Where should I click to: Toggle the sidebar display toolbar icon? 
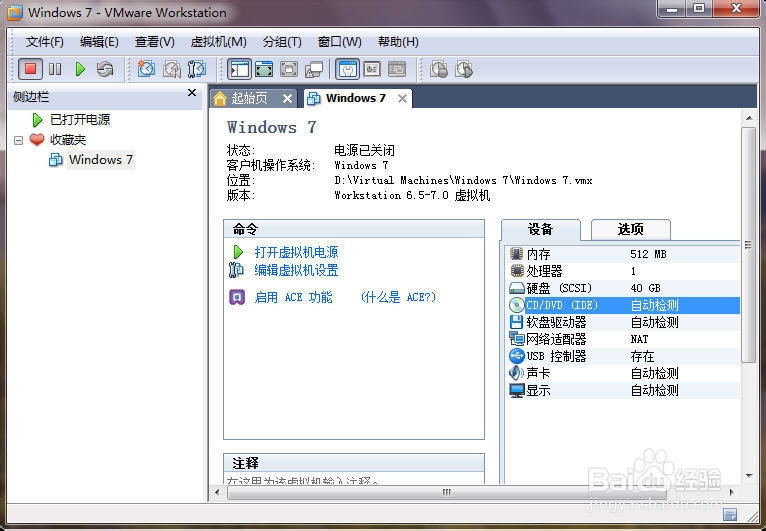(x=239, y=69)
